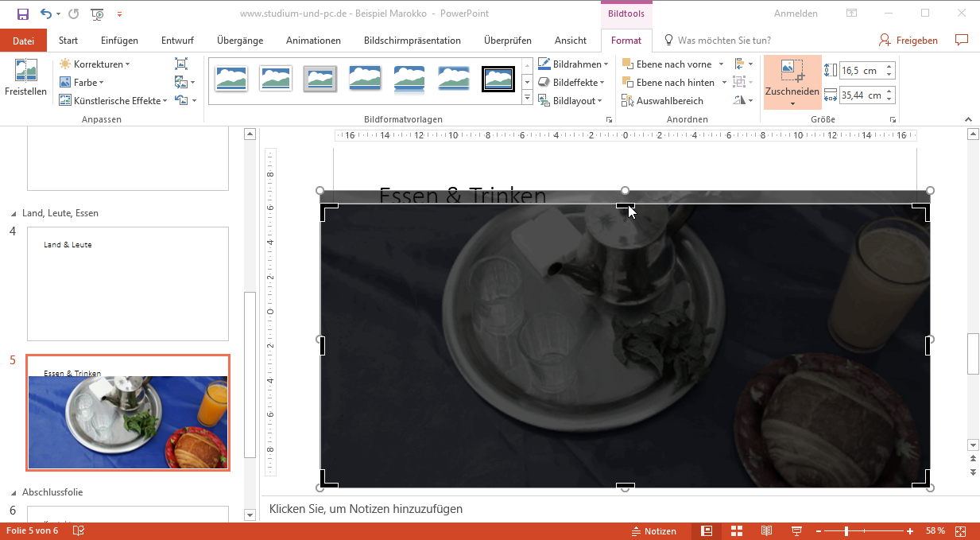Click the spell check icon in status bar
This screenshot has height=540, width=980.
[79, 531]
